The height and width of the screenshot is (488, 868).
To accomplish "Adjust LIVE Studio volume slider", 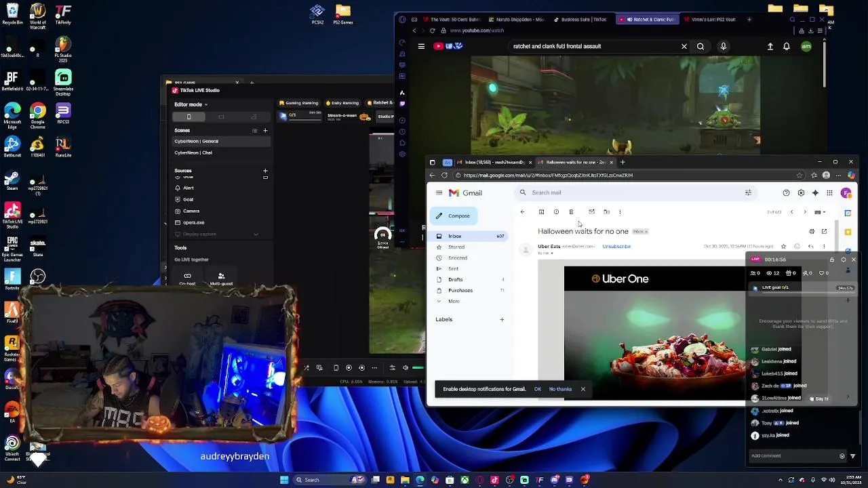I will tap(418, 368).
